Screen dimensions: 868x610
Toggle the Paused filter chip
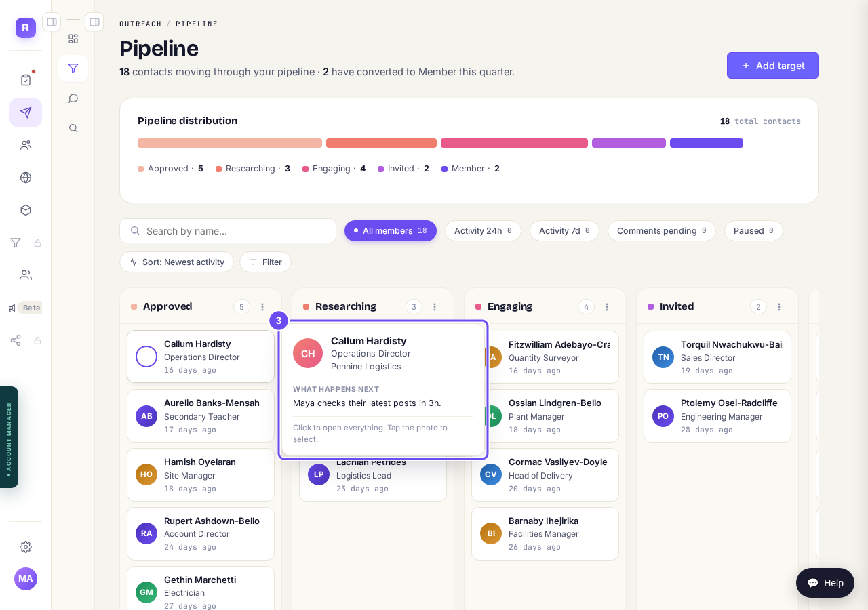(x=753, y=230)
